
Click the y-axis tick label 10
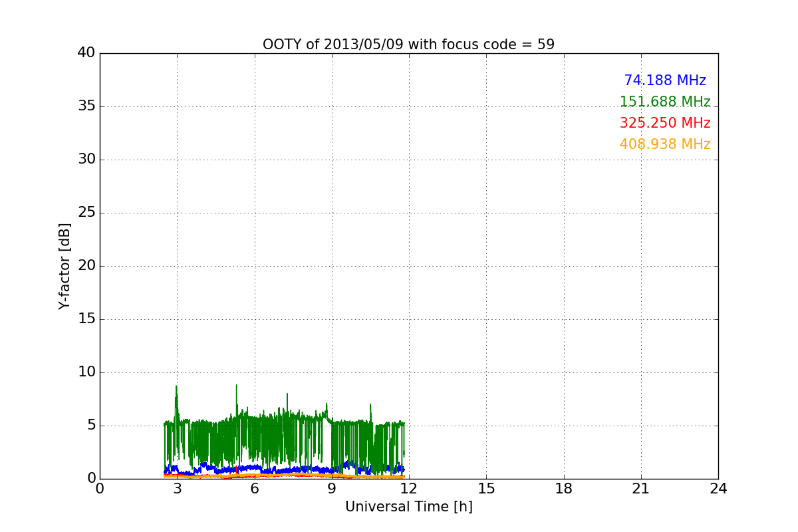[x=86, y=372]
